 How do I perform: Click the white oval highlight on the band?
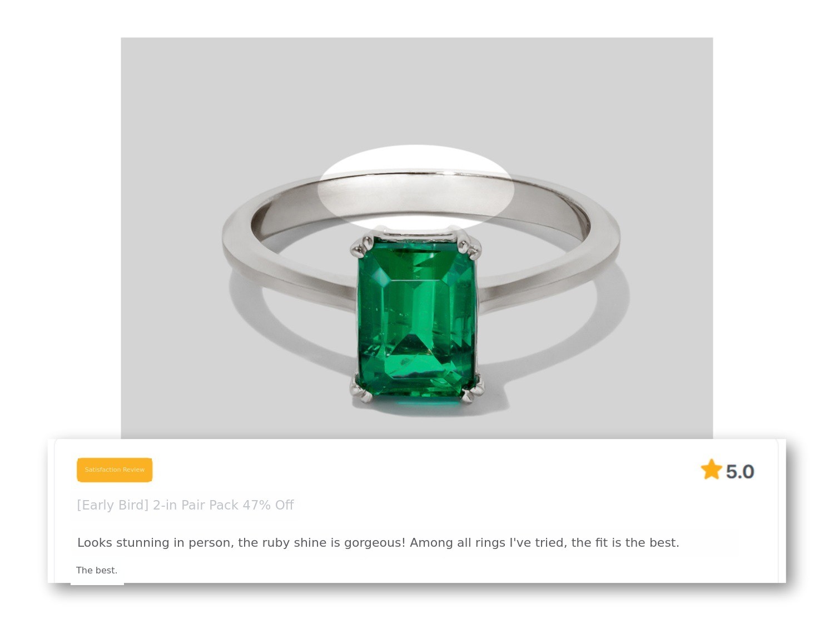click(x=416, y=186)
